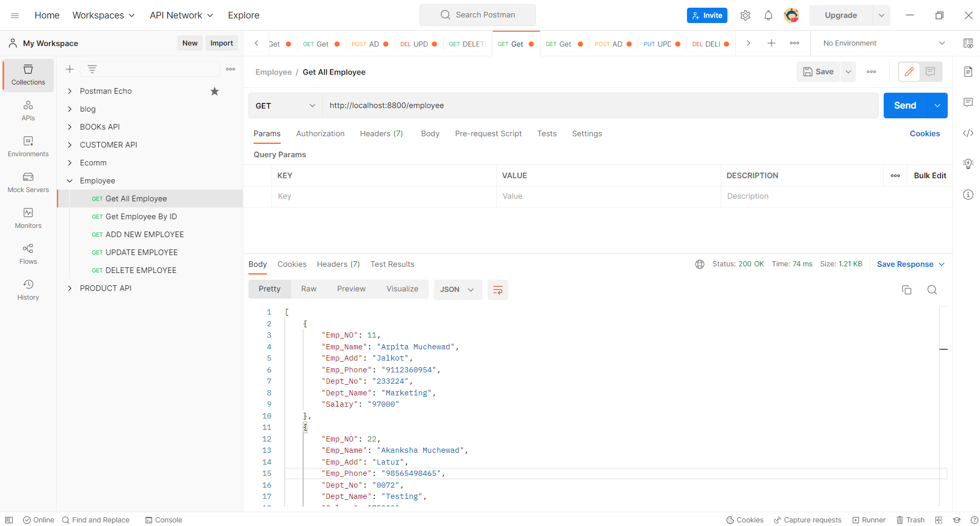Open the APIs sidebar panel
Viewport: 980px width, 526px height.
pos(28,110)
